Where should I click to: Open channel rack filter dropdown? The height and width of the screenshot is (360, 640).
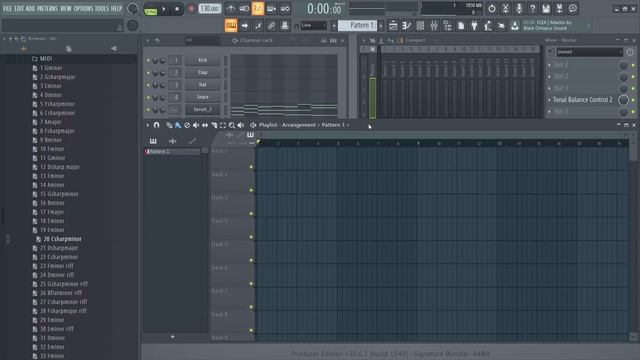202,40
